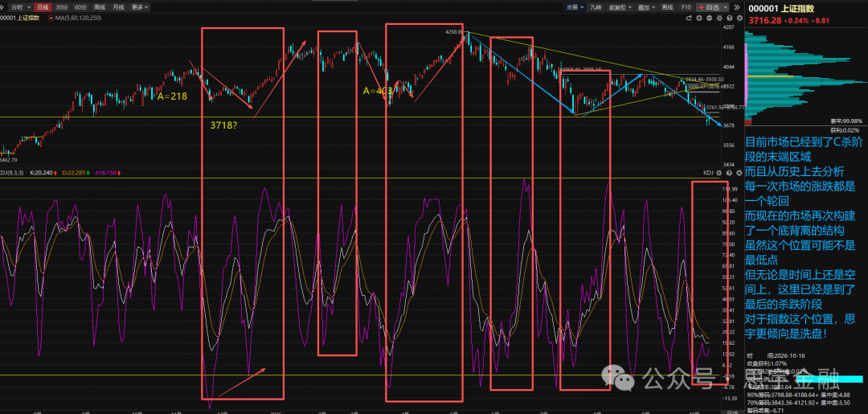Click the 时间:2026-10-16 line
The width and height of the screenshot is (868, 414).
click(776, 356)
